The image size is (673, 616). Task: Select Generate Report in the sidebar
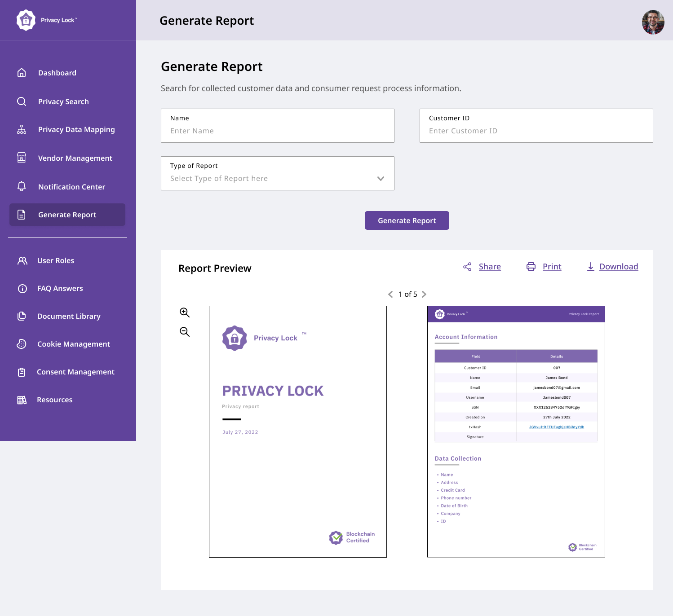pos(67,215)
